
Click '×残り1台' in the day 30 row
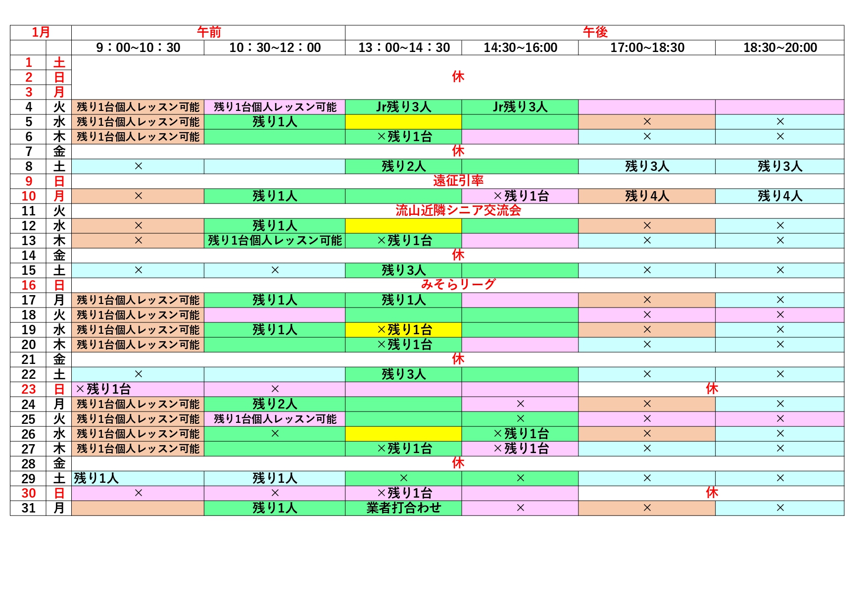pos(404,493)
